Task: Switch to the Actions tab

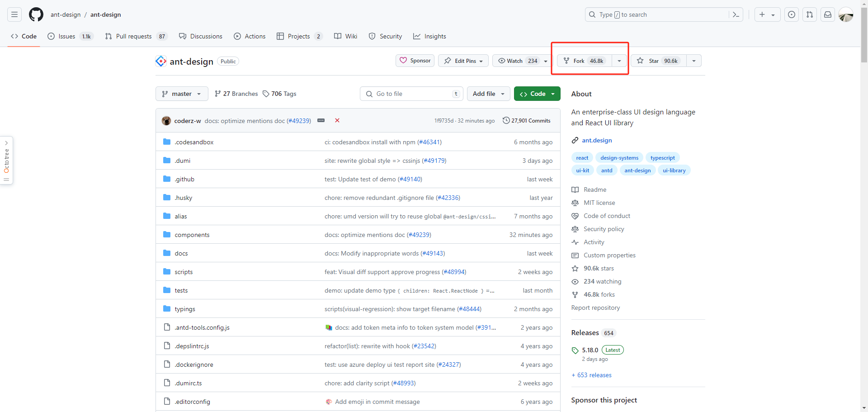Action: (250, 36)
